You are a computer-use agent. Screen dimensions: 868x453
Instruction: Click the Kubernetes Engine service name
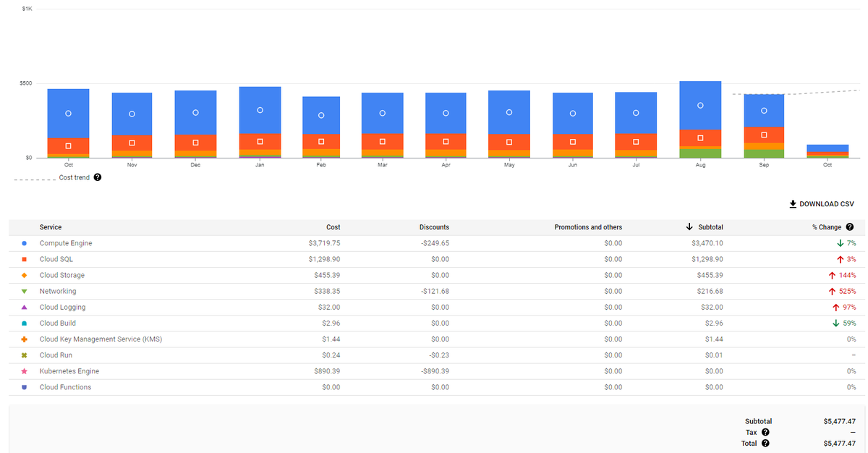[x=69, y=371]
